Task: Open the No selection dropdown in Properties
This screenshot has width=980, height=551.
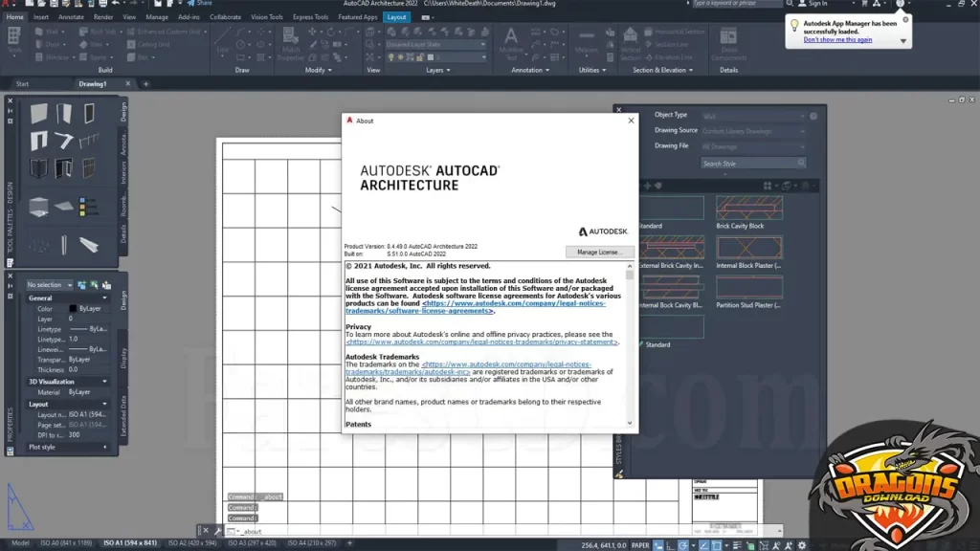Action: [x=48, y=285]
